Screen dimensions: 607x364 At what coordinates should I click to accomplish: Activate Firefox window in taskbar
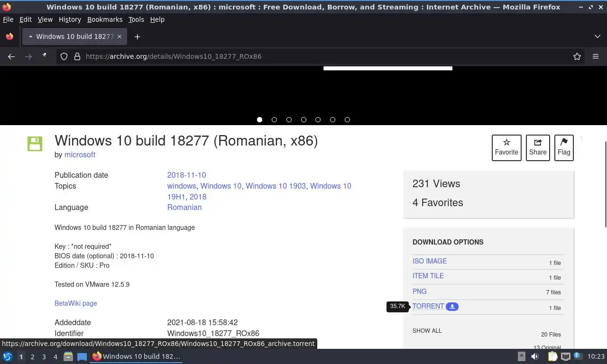[137, 356]
